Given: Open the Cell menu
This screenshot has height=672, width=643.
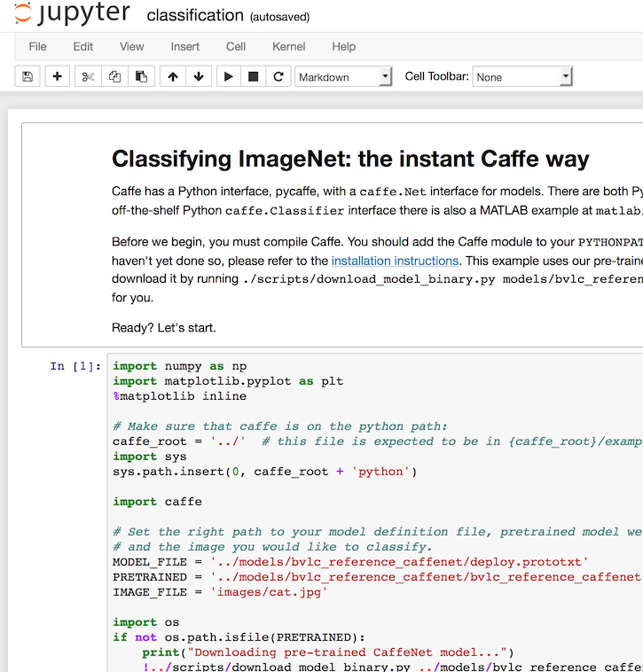Looking at the screenshot, I should [x=236, y=46].
